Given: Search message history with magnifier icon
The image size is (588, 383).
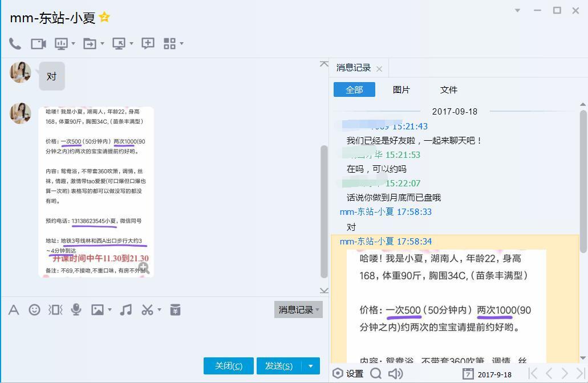Looking at the screenshot, I should (x=375, y=373).
